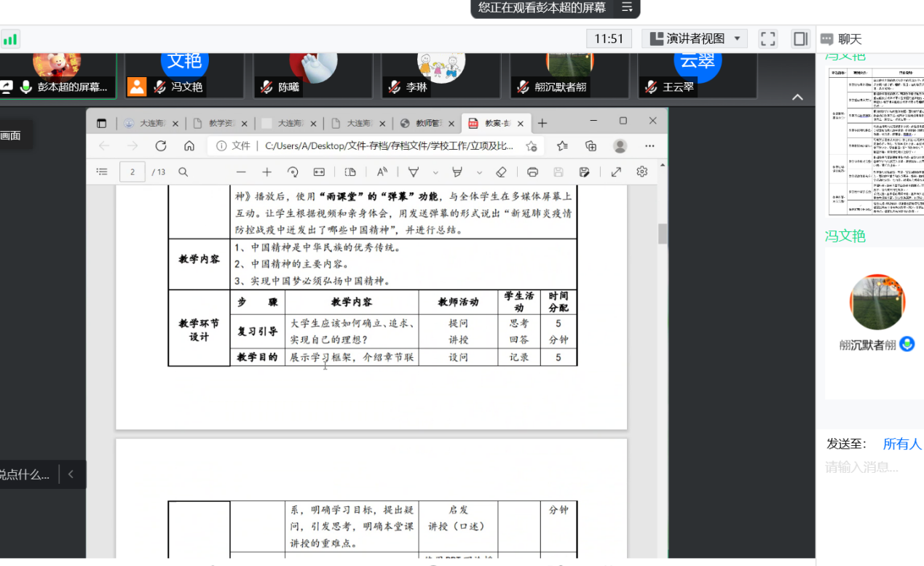Rotate the PDF page
Image resolution: width=924 pixels, height=566 pixels.
click(x=293, y=172)
